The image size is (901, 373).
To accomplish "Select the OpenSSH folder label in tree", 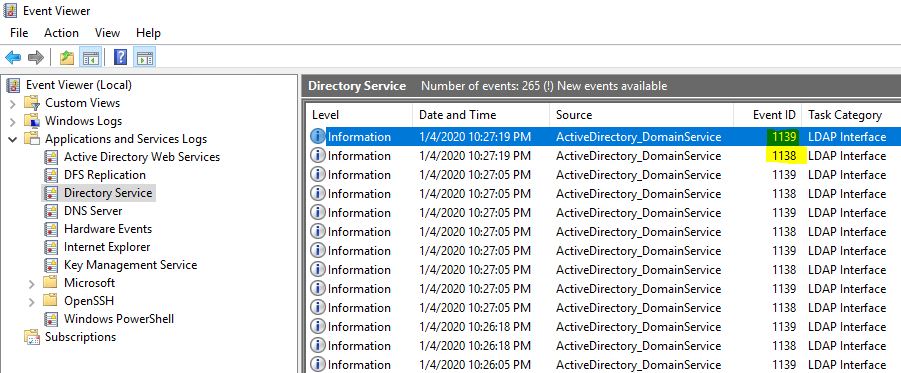I will tap(89, 301).
